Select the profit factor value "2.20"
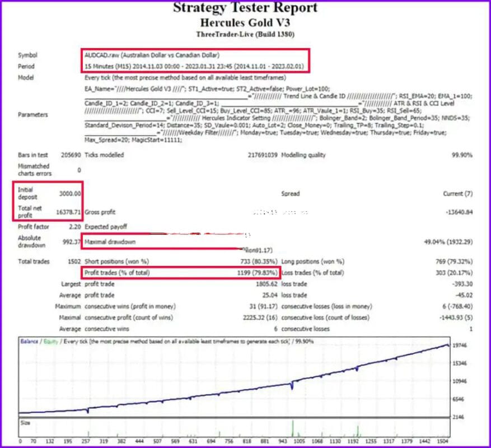This screenshot has height=448, width=491. click(75, 226)
